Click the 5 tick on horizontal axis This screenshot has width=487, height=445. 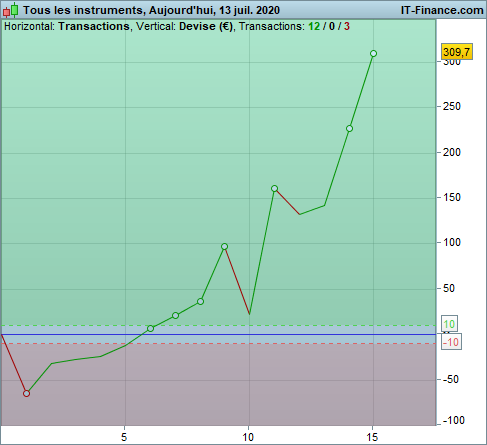pyautogui.click(x=124, y=437)
